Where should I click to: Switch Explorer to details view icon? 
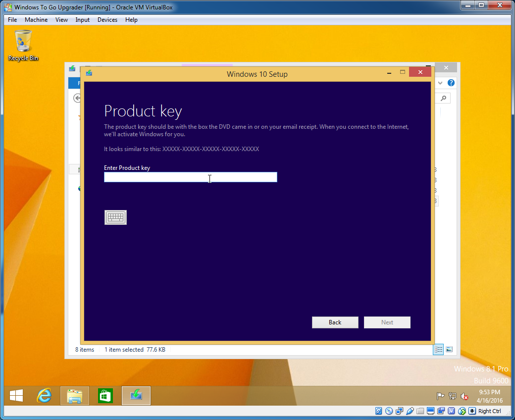click(438, 349)
